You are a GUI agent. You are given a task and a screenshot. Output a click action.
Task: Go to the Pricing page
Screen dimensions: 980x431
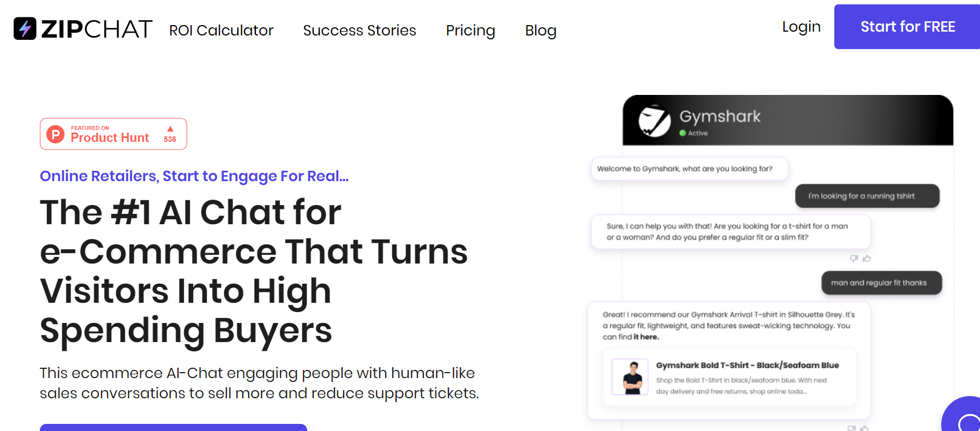[x=470, y=31]
